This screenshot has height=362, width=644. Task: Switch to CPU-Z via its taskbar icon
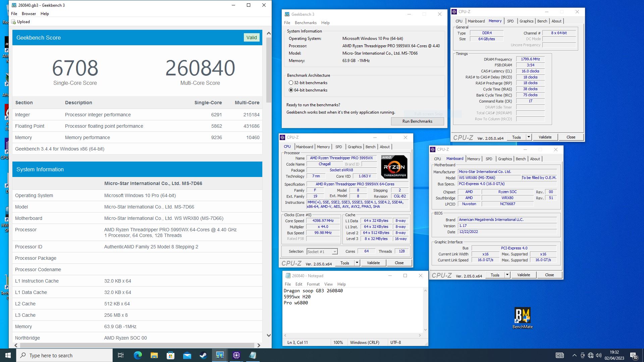point(236,355)
